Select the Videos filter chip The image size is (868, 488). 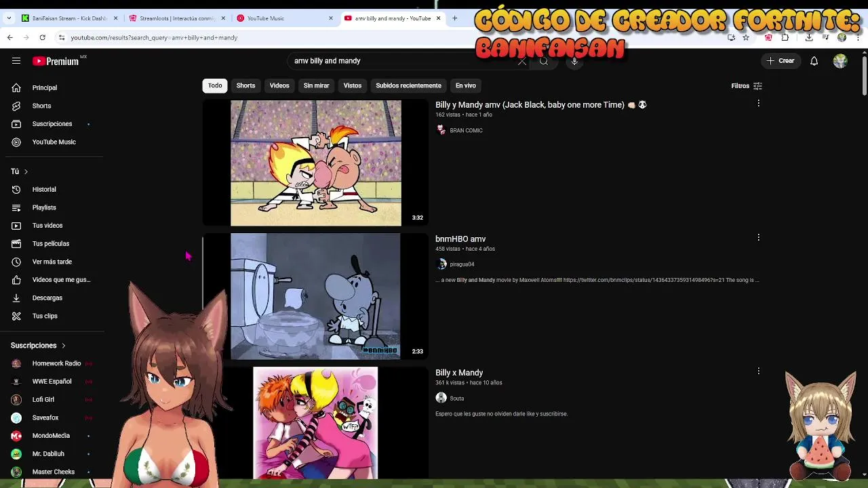[279, 85]
